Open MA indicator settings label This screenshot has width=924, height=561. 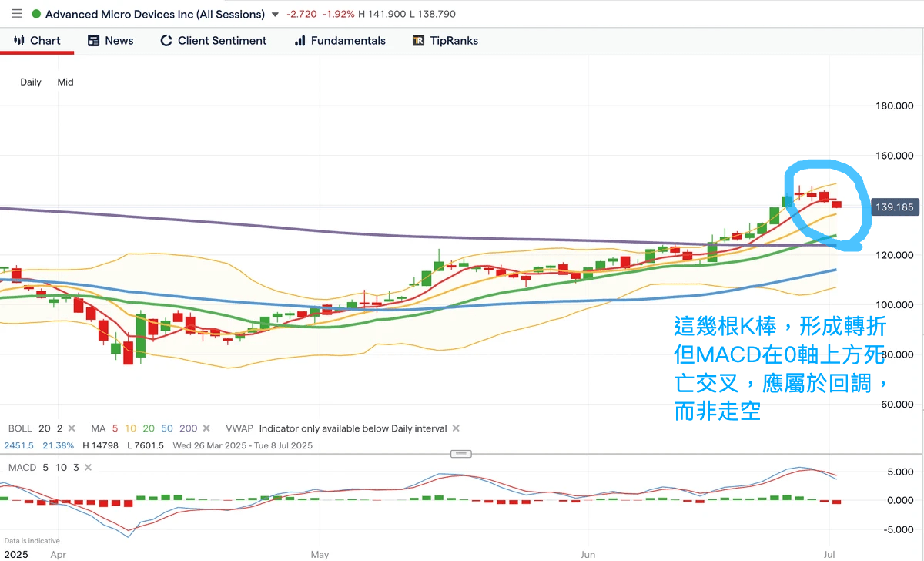(98, 428)
